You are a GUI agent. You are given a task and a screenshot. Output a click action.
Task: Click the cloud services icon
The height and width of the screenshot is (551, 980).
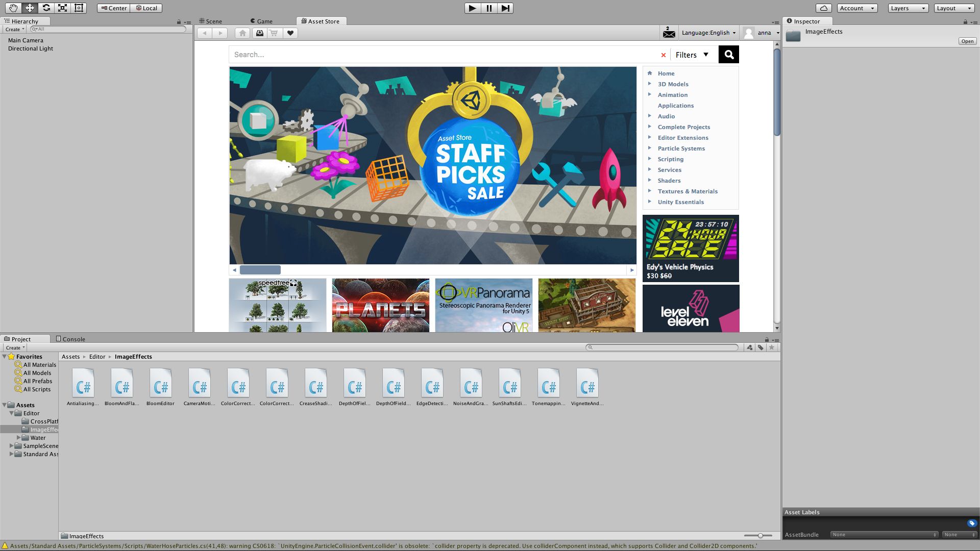coord(823,8)
